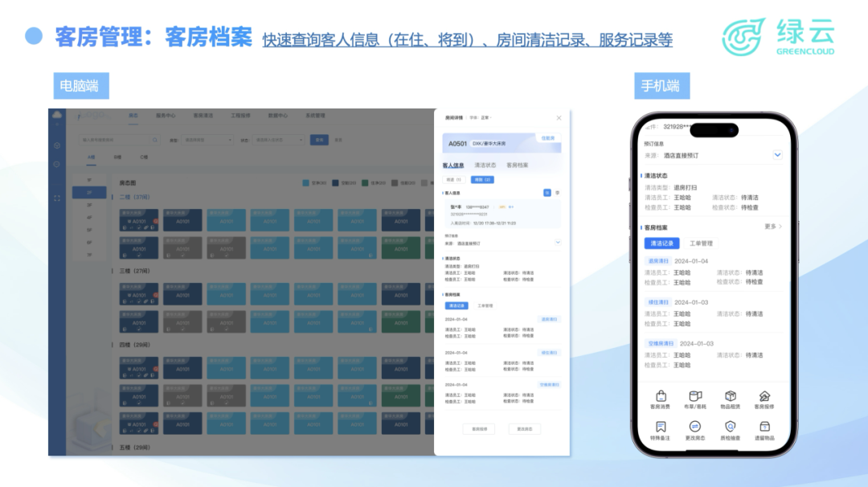Select 5F in floor list

click(x=89, y=230)
